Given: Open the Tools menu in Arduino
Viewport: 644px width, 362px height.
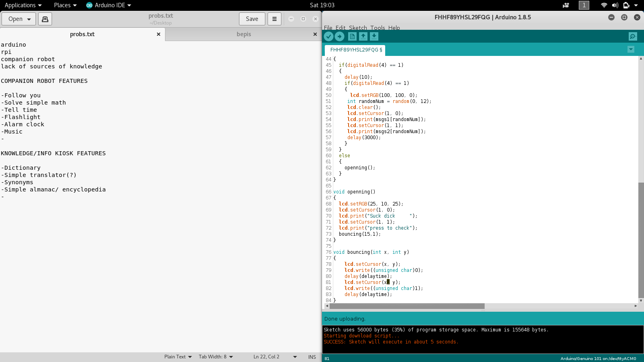Looking at the screenshot, I should pos(378,28).
